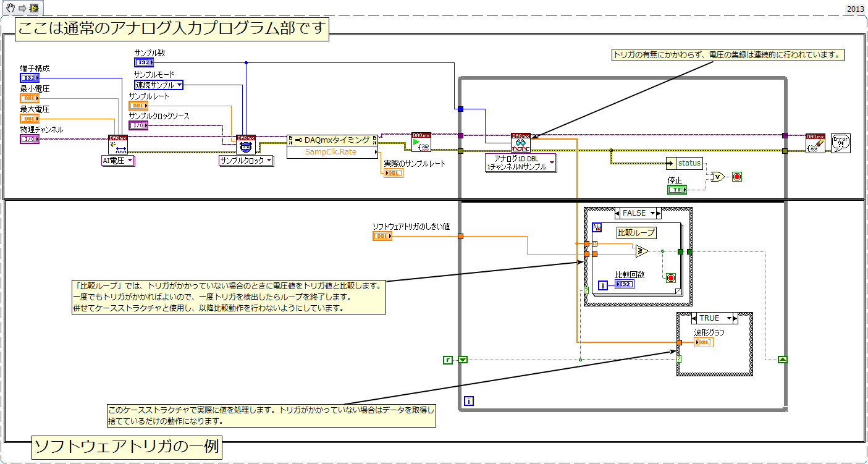Click the orange threshold tunnel on the loop border
Image resolution: width=868 pixels, height=464 pixels.
pyautogui.click(x=461, y=236)
